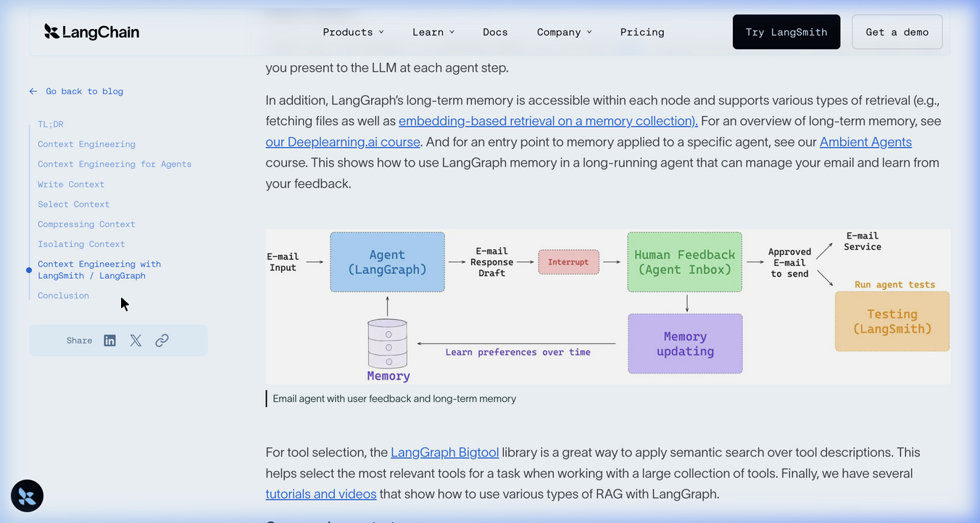Open the tutorials and videos link

pyautogui.click(x=321, y=494)
